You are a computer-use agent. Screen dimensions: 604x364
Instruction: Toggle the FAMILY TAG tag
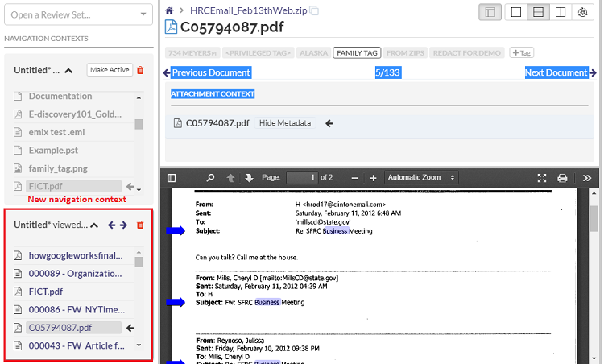click(357, 52)
